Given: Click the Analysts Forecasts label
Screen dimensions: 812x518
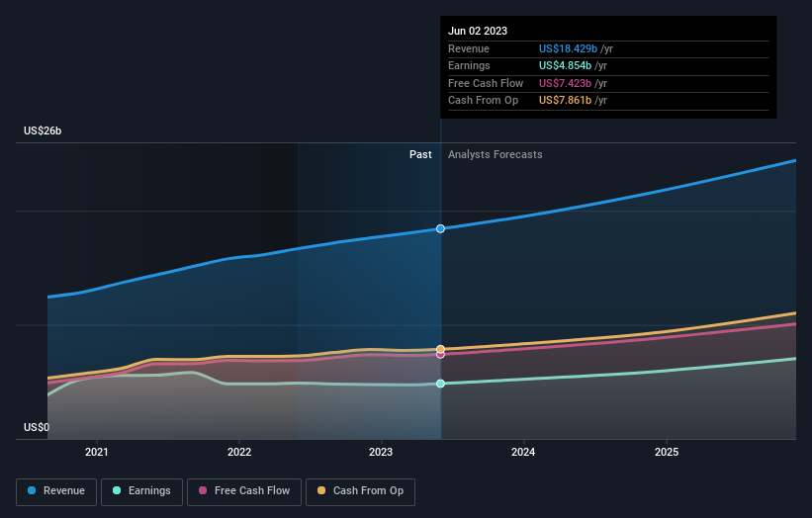Looking at the screenshot, I should click(x=496, y=154).
